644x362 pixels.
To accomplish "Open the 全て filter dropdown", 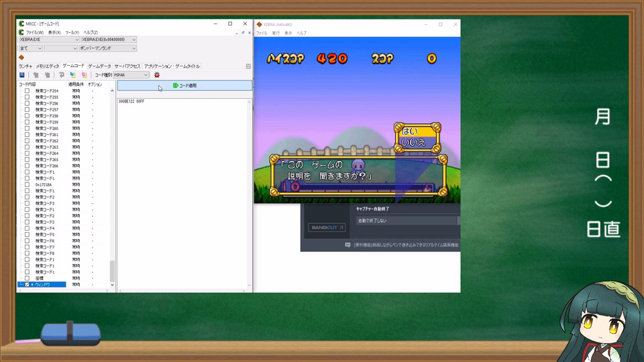I will [30, 48].
